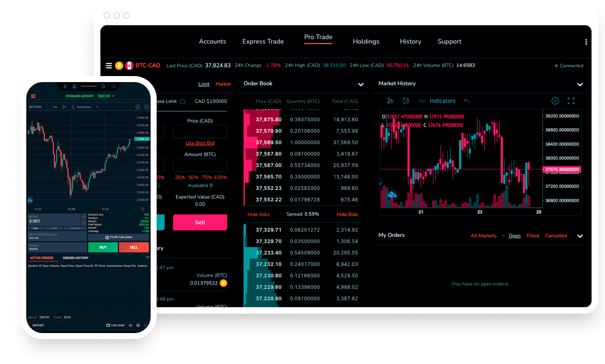Undo chart action on phone chart toolbar
Viewport: 605px width, 364px height.
tap(98, 107)
